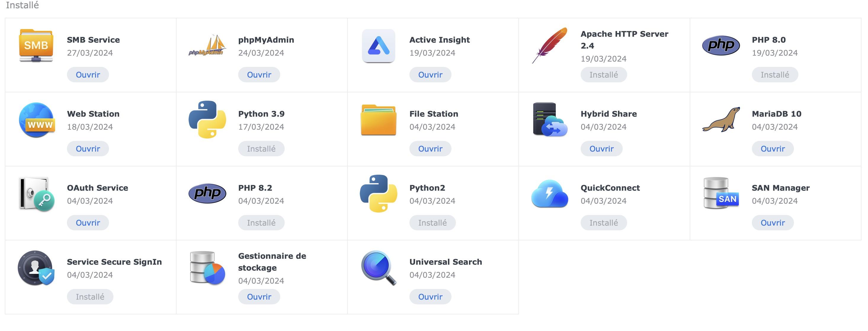Open phpMyAdmin with Ouvrir button

(x=259, y=75)
